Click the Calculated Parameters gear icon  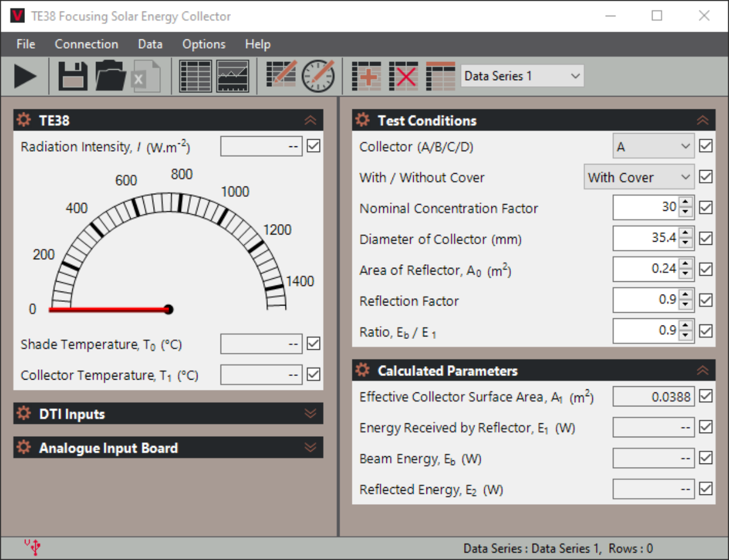363,370
